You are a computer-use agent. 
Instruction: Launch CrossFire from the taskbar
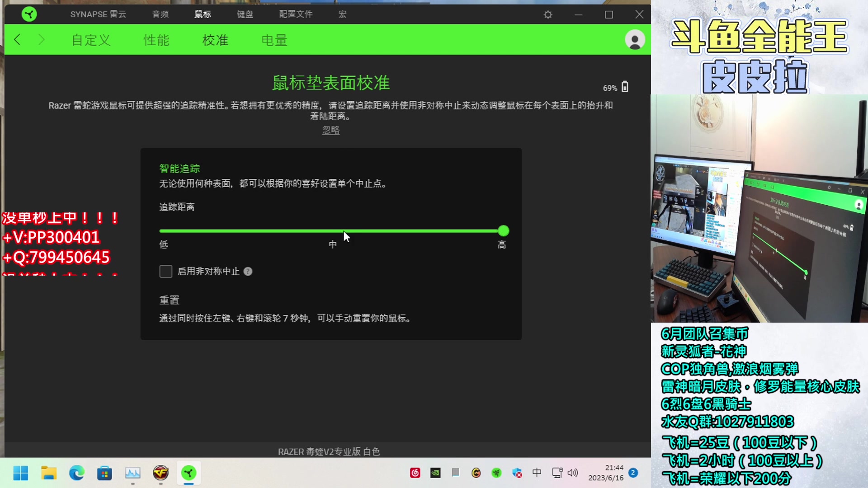click(161, 473)
